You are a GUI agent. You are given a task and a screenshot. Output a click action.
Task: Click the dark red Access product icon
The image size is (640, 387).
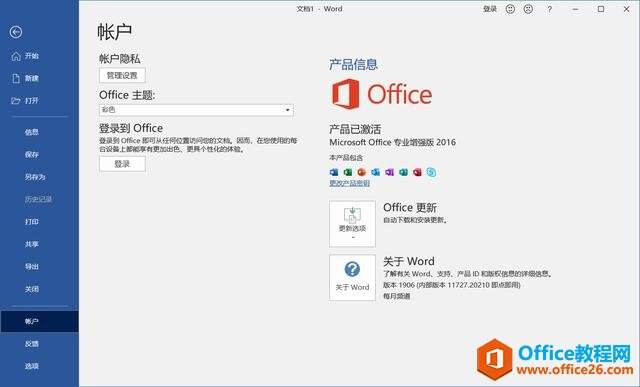[x=417, y=172]
